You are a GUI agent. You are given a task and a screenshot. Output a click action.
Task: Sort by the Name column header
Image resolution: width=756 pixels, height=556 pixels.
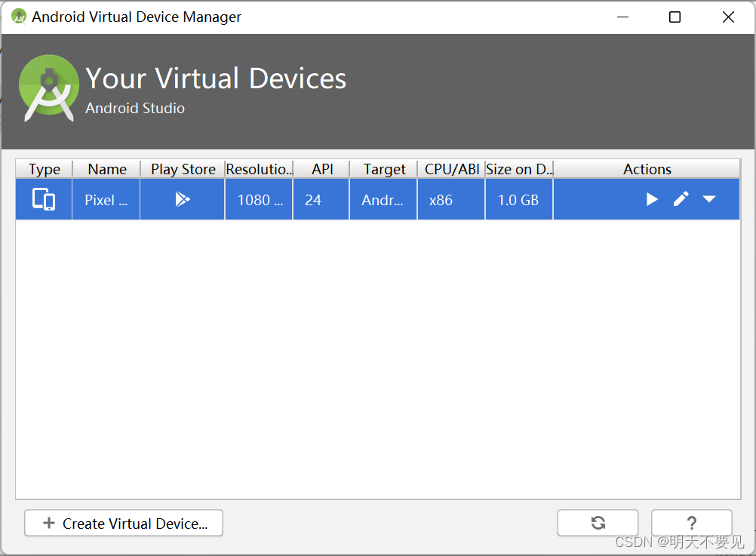[x=106, y=169]
